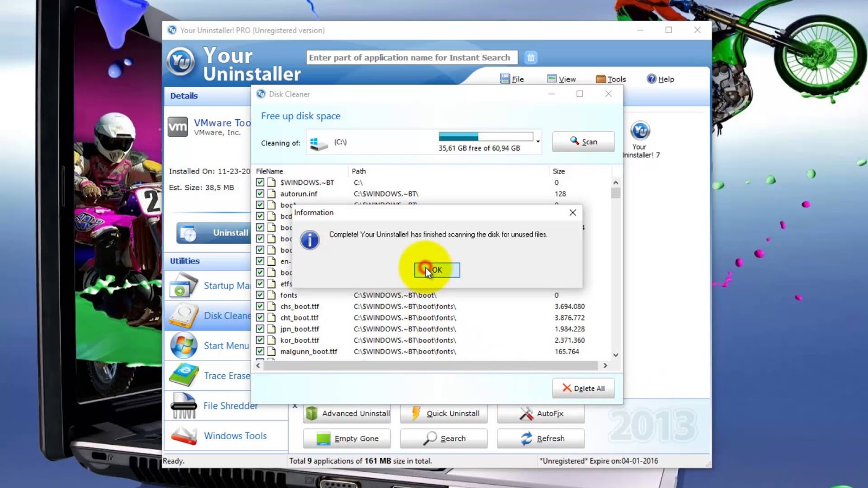The width and height of the screenshot is (868, 488).
Task: Click the information icon in the dialog
Action: pyautogui.click(x=310, y=240)
